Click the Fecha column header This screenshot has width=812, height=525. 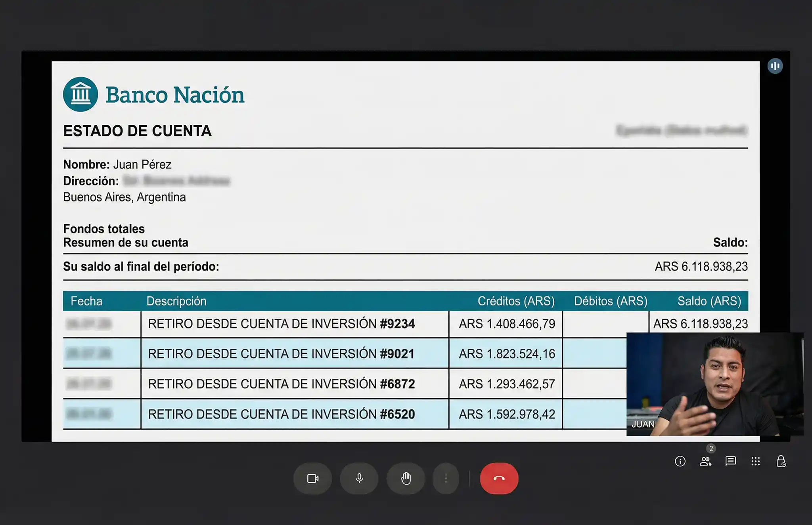coord(86,301)
